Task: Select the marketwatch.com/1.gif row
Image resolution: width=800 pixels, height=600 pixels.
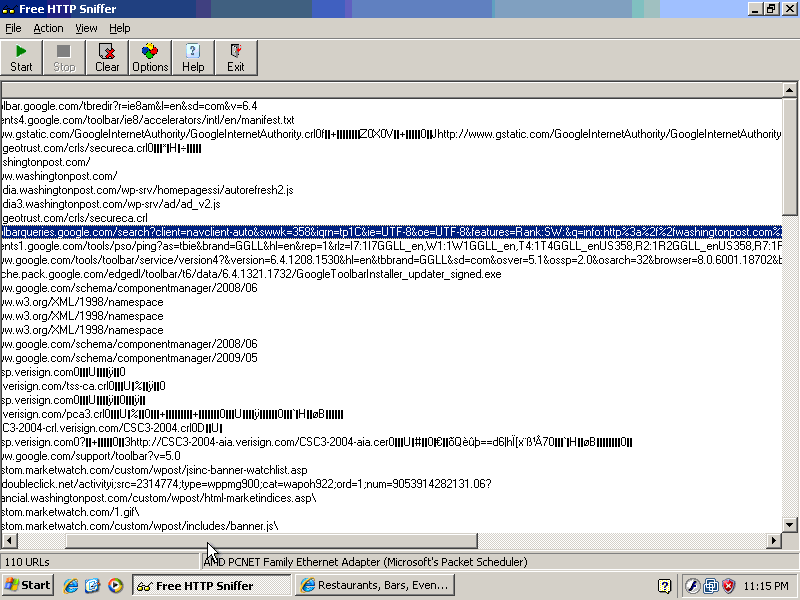Action: [391, 512]
